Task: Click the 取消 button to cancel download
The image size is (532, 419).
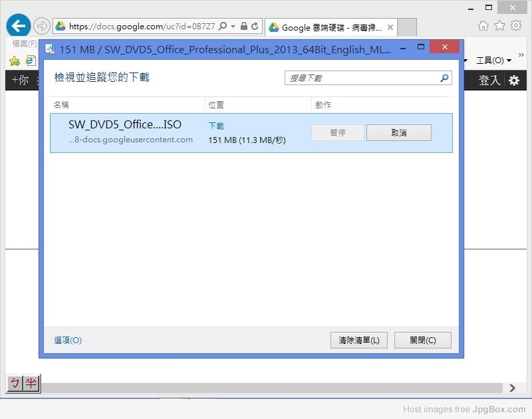Action: click(398, 133)
